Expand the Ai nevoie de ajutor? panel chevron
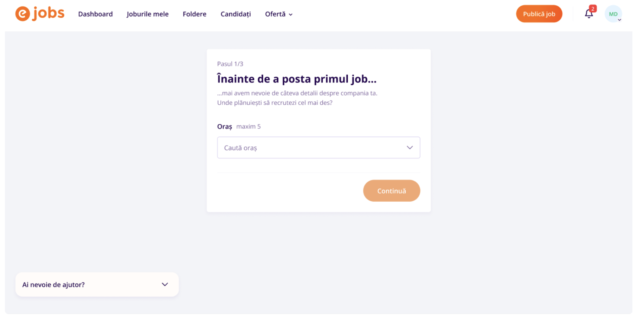 click(x=165, y=285)
